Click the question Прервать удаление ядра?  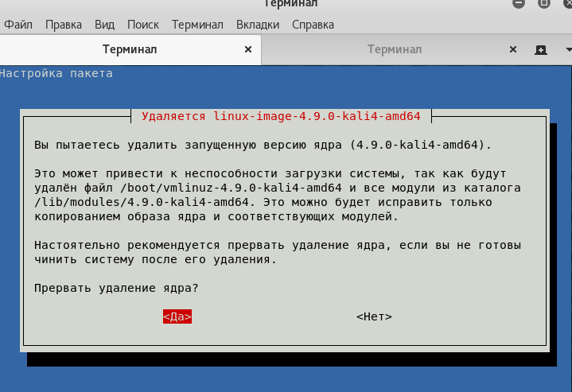(x=116, y=288)
